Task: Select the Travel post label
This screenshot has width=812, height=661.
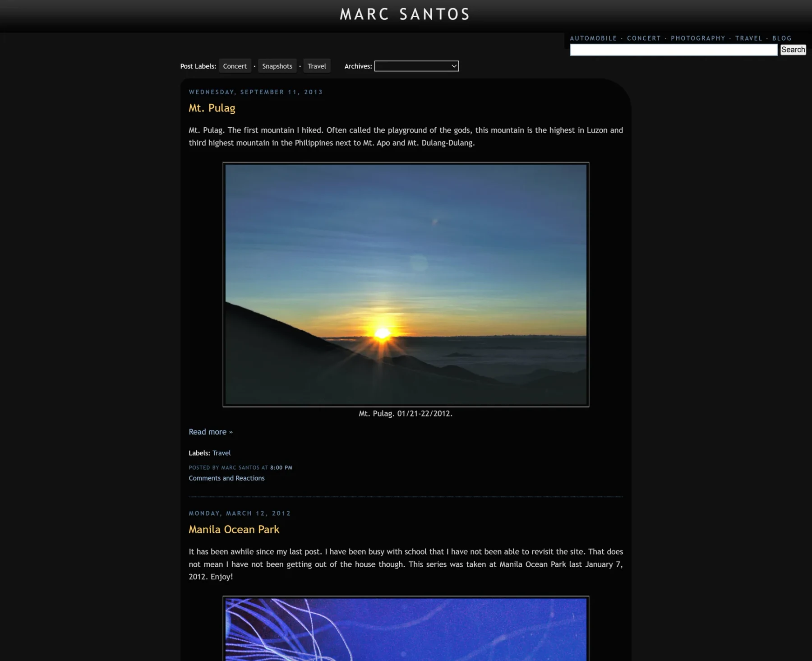Action: click(317, 66)
